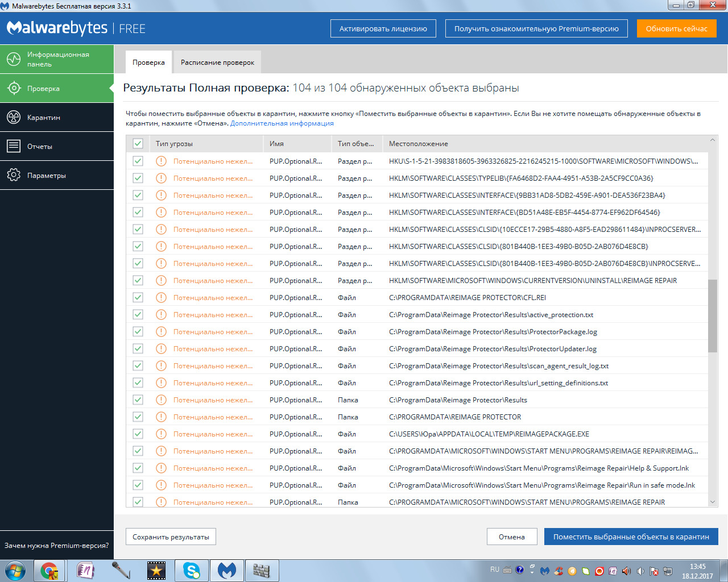Click Malwarebytes icon in the taskbar
The width and height of the screenshot is (728, 582).
(227, 570)
